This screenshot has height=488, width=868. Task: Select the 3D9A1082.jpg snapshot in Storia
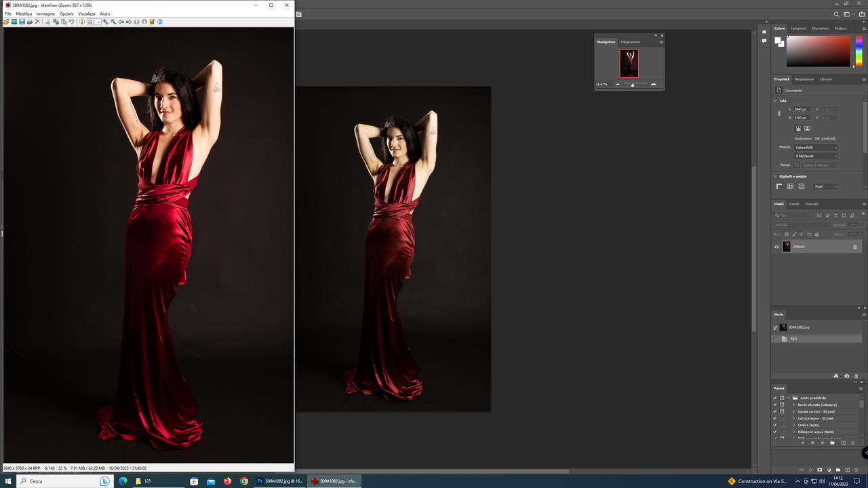coord(816,327)
